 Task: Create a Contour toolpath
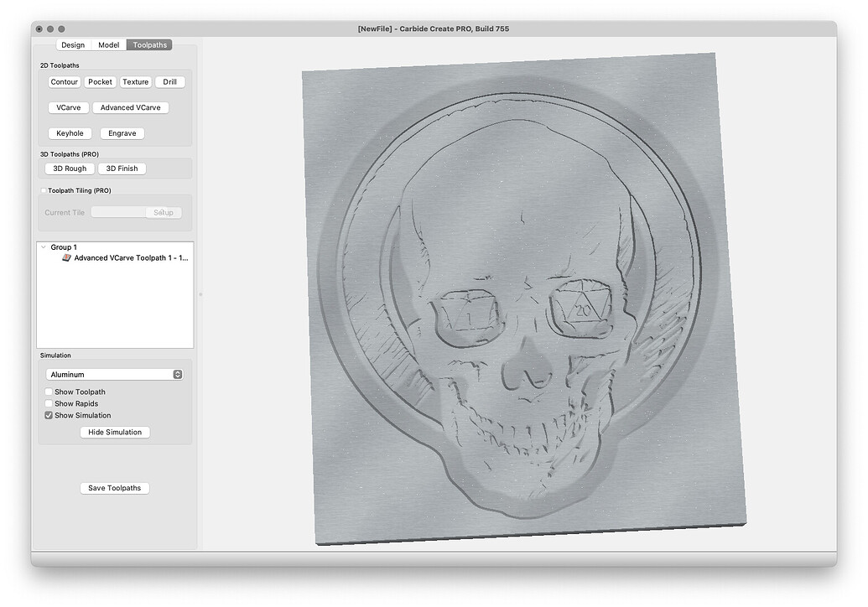click(x=65, y=82)
